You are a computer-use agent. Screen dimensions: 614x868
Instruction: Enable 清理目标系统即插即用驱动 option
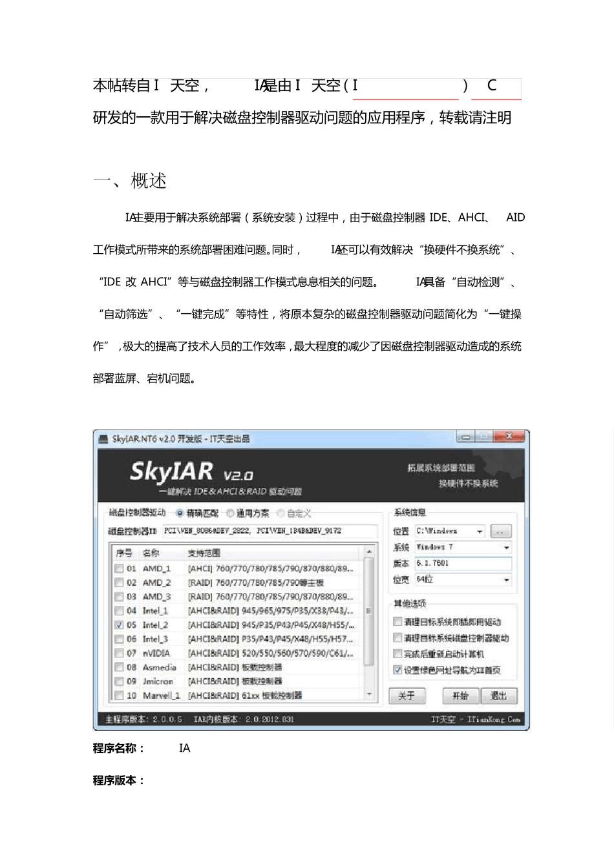coord(397,622)
